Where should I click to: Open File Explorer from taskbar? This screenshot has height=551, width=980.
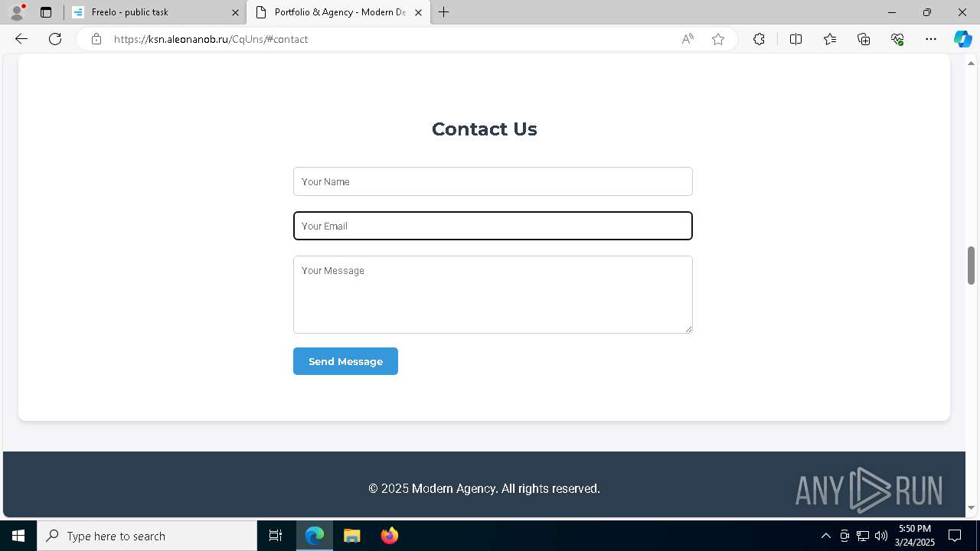[351, 536]
